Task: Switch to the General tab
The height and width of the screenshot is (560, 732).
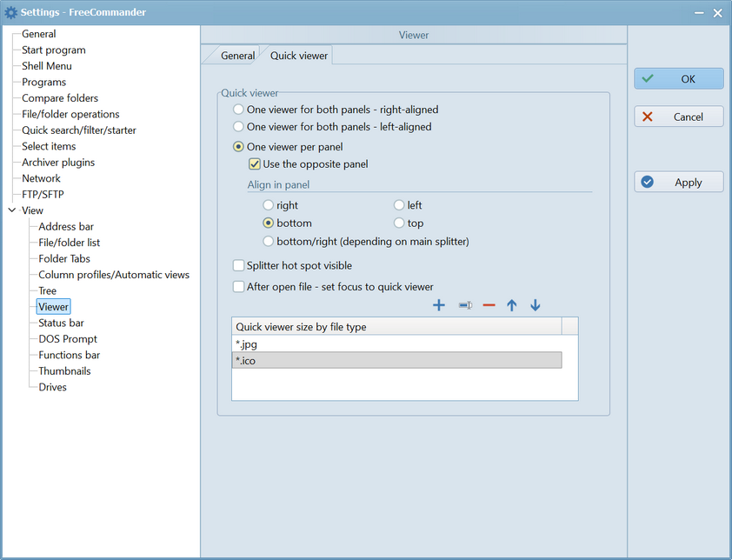Action: tap(237, 56)
